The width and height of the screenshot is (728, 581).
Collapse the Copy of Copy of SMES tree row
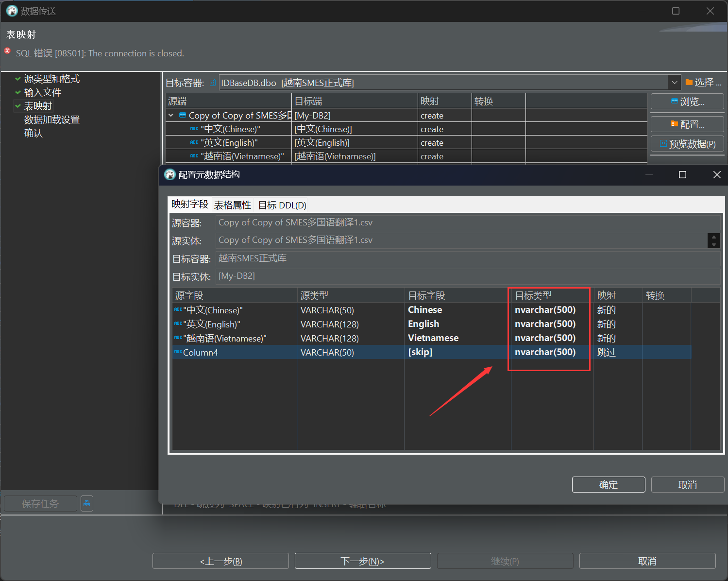click(171, 115)
